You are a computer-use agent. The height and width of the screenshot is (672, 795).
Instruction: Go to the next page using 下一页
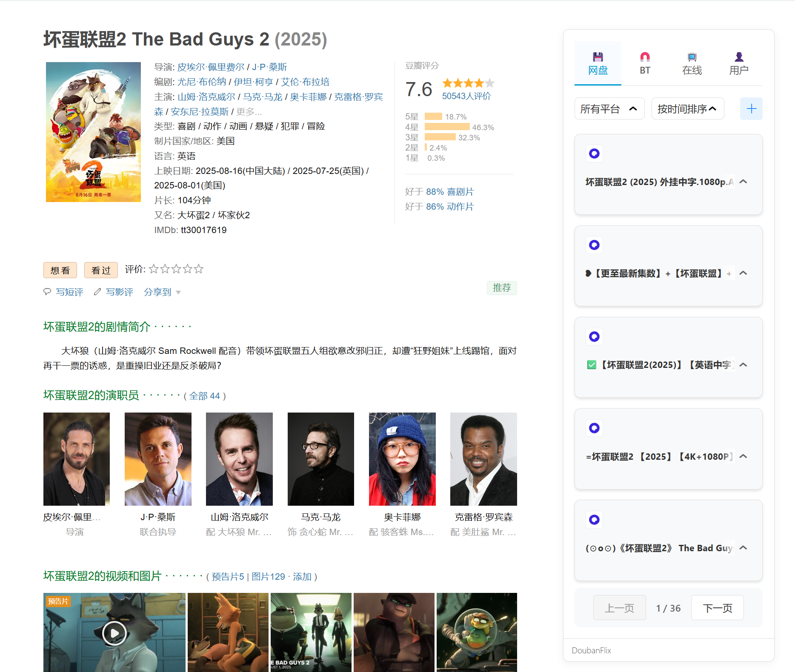[717, 608]
